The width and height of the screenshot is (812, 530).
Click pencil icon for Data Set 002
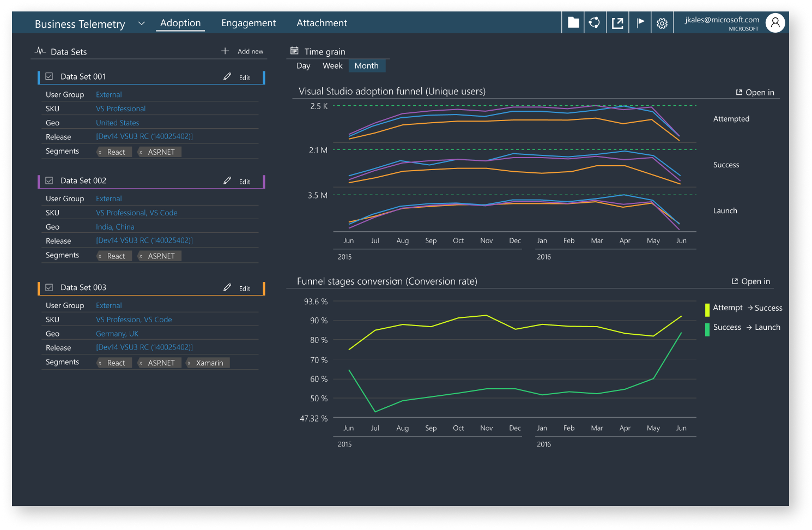tap(227, 180)
